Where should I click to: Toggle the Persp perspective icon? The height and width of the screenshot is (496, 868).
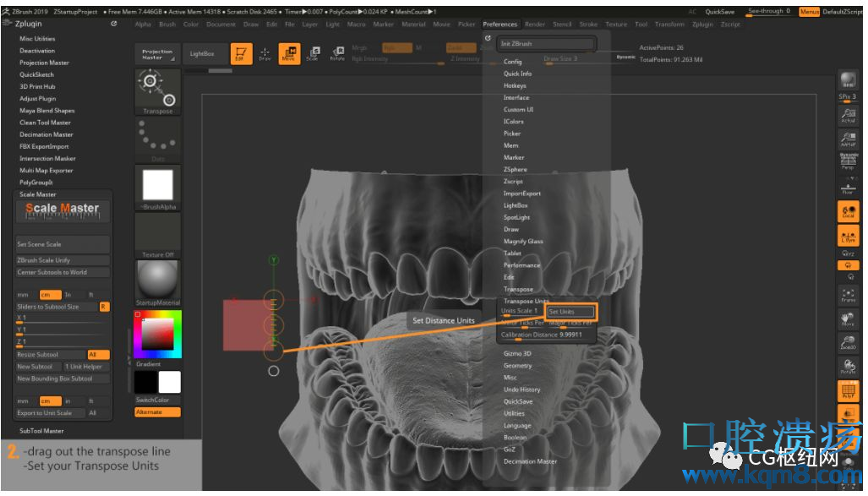848,161
